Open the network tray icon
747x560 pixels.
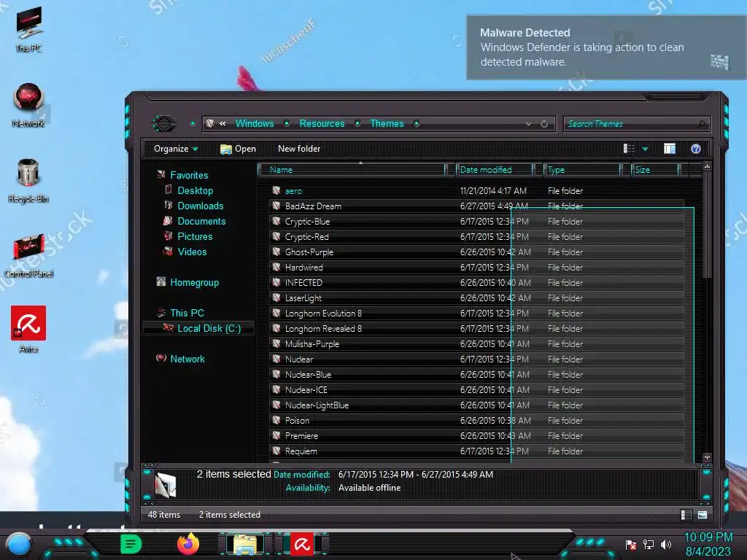click(649, 544)
